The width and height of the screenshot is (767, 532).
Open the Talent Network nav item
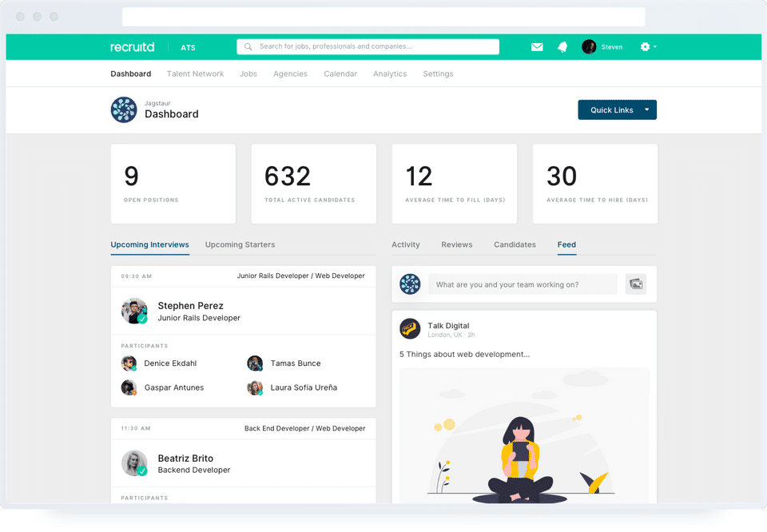click(x=195, y=73)
